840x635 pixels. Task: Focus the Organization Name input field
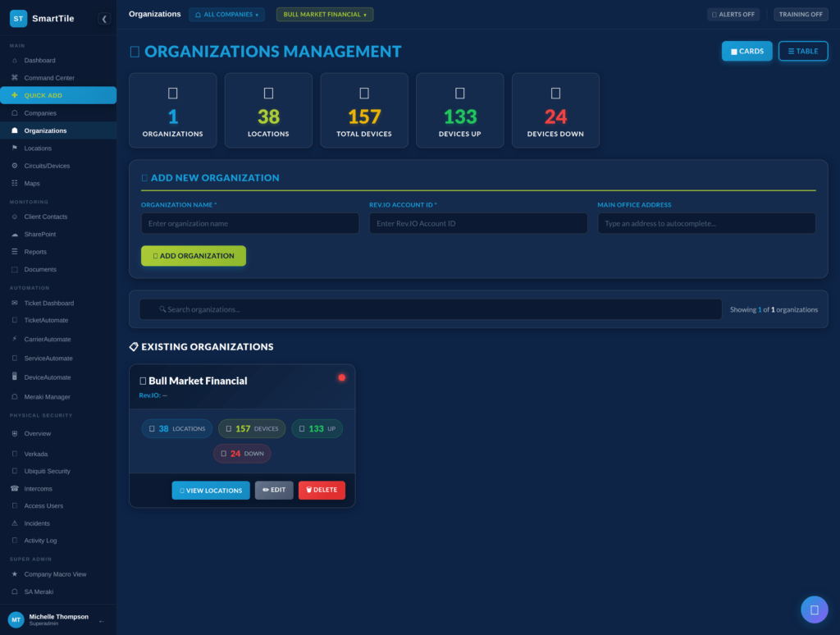[250, 223]
